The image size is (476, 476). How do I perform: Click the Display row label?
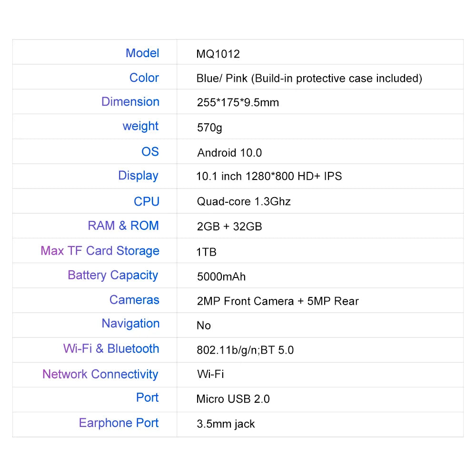tap(138, 176)
